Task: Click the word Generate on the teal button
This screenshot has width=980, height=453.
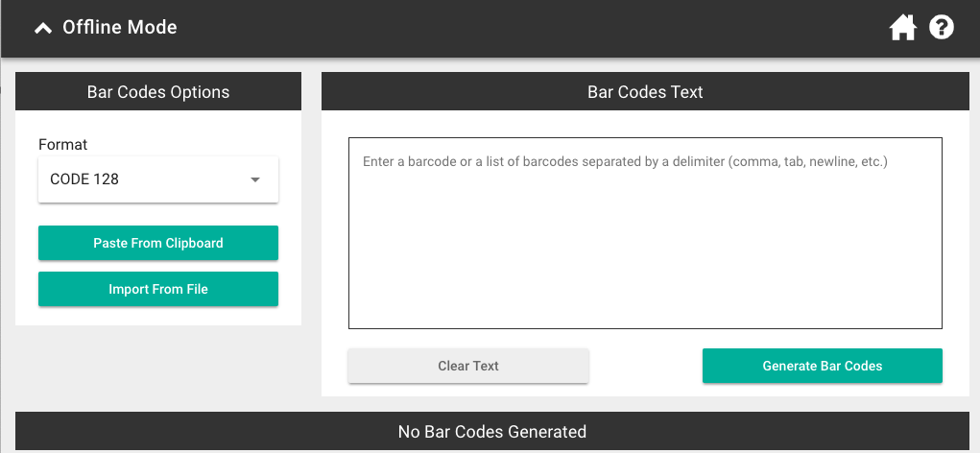Action: (x=789, y=367)
